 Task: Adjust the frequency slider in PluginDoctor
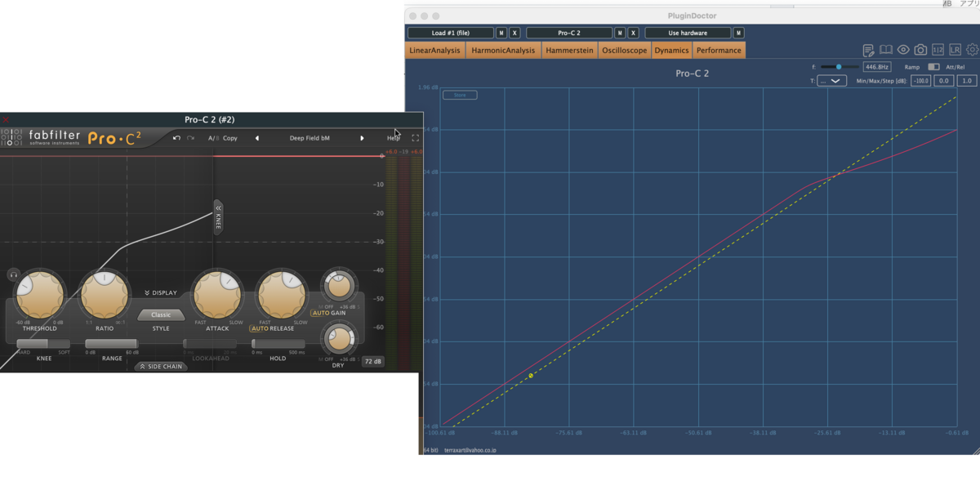[x=839, y=67]
